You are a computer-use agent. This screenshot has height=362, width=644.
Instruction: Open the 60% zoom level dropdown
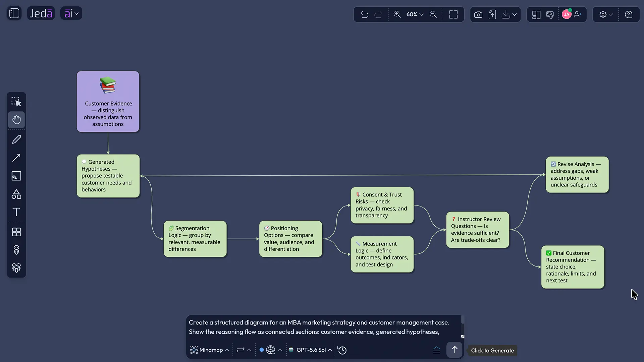click(415, 14)
